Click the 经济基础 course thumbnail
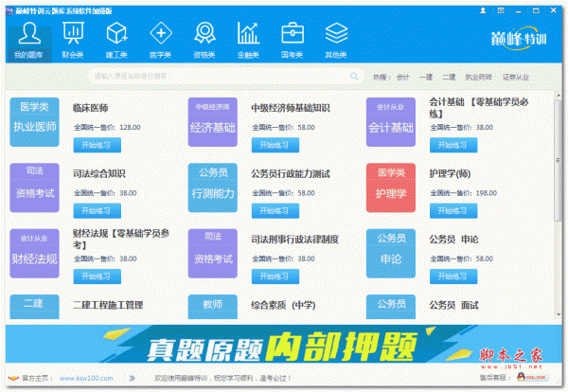 (x=213, y=122)
